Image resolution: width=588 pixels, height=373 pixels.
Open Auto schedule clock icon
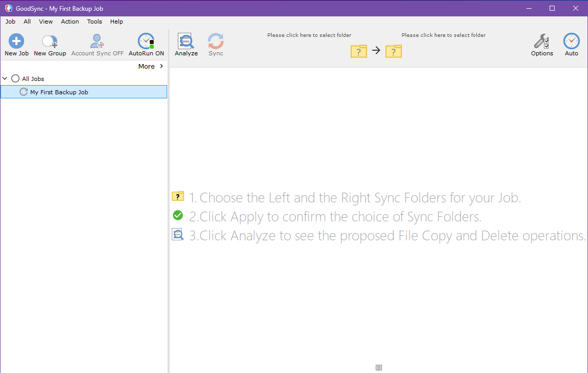pos(571,45)
